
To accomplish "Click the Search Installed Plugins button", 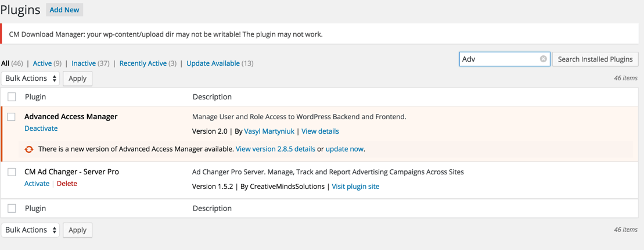I will pos(595,59).
